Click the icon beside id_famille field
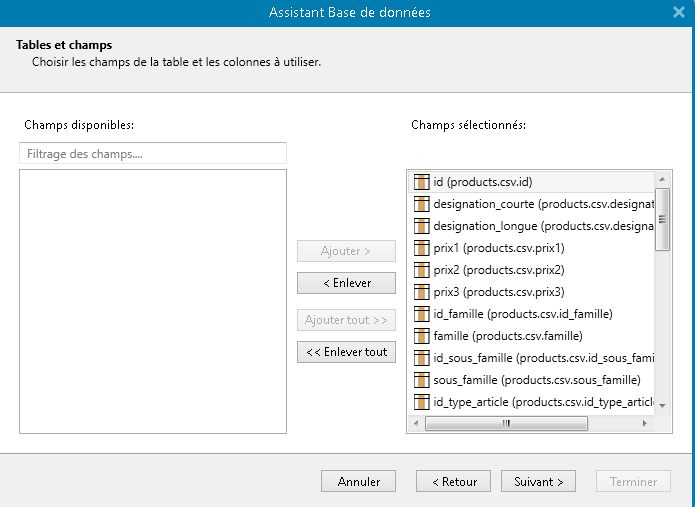The image size is (695, 507). pos(421,314)
